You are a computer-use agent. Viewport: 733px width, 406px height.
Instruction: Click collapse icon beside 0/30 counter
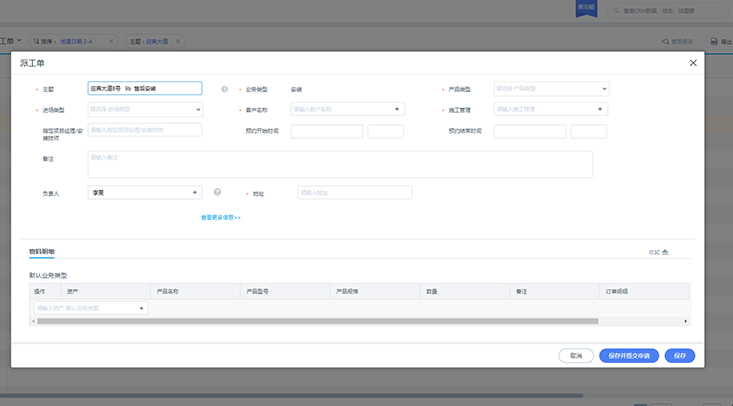[665, 252]
